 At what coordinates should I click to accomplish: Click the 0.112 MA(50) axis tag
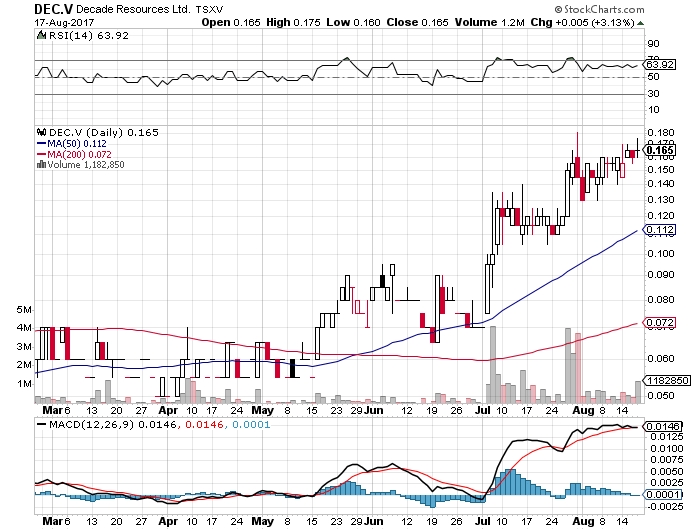[x=660, y=230]
